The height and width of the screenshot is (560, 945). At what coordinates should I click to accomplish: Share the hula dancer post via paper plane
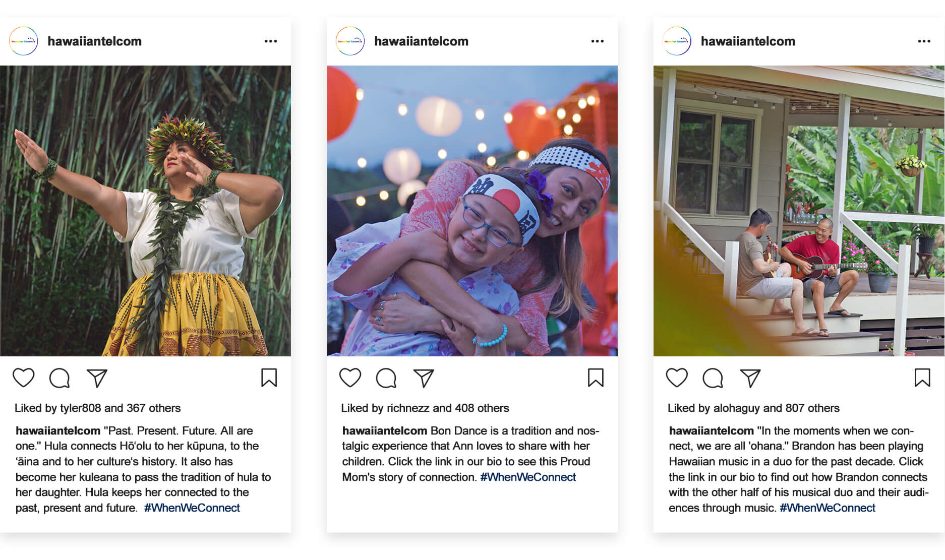(x=97, y=378)
